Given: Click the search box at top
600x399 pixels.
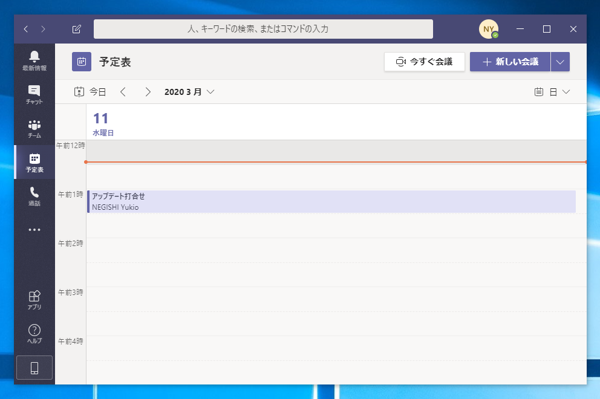Looking at the screenshot, I should 263,29.
